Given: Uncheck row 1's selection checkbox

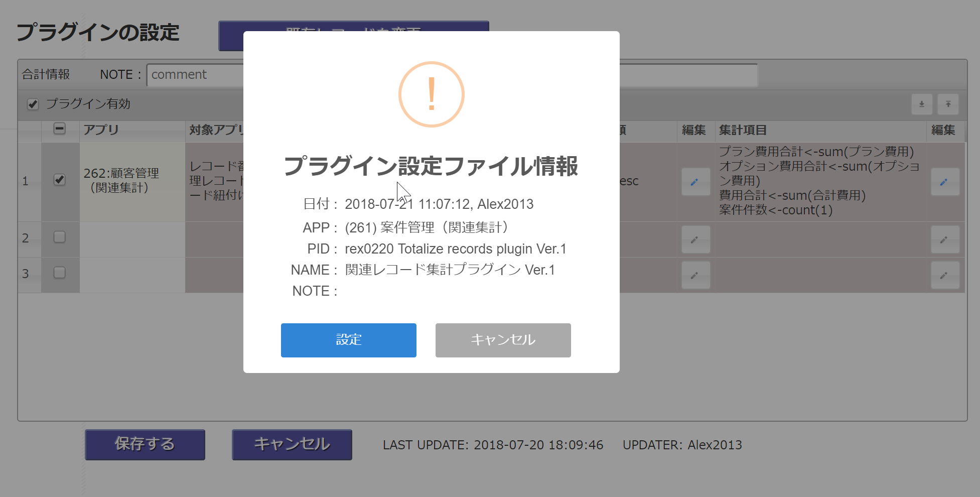Looking at the screenshot, I should 60,181.
